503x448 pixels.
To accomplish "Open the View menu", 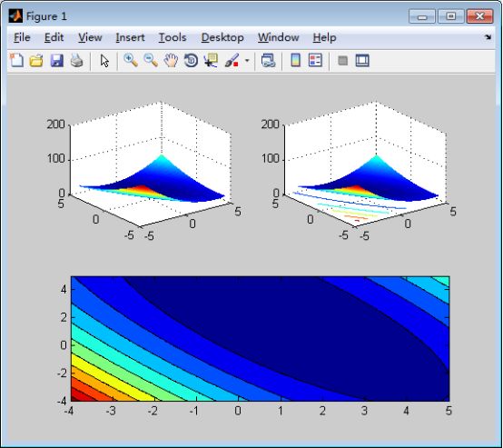I will 90,37.
